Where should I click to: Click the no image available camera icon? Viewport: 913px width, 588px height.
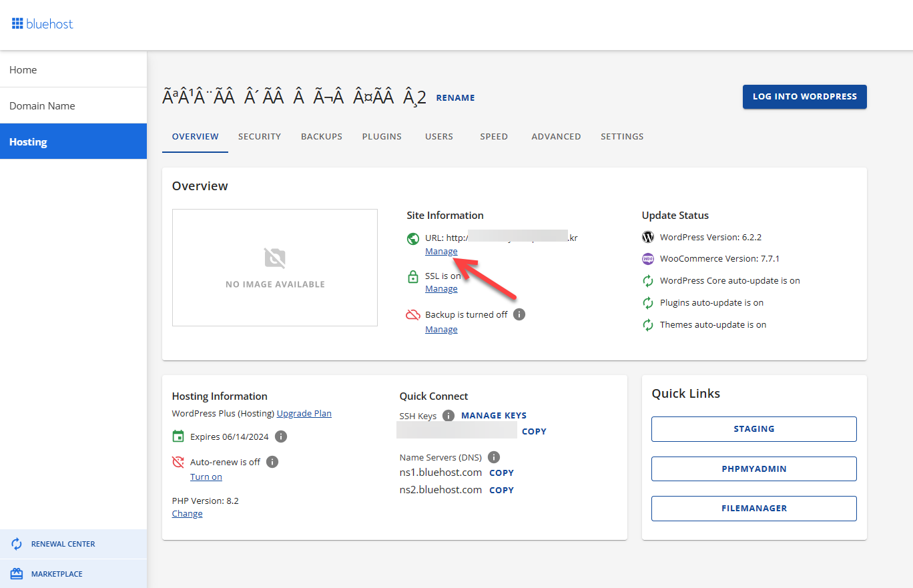pos(275,258)
